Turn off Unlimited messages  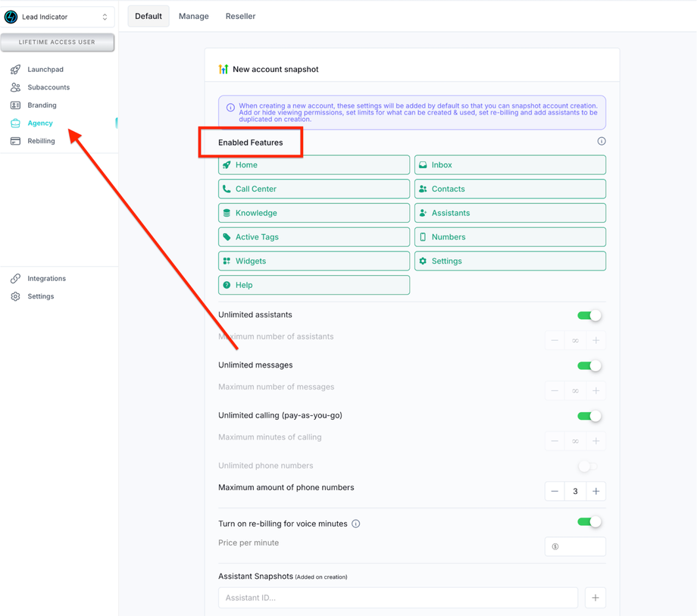click(589, 365)
